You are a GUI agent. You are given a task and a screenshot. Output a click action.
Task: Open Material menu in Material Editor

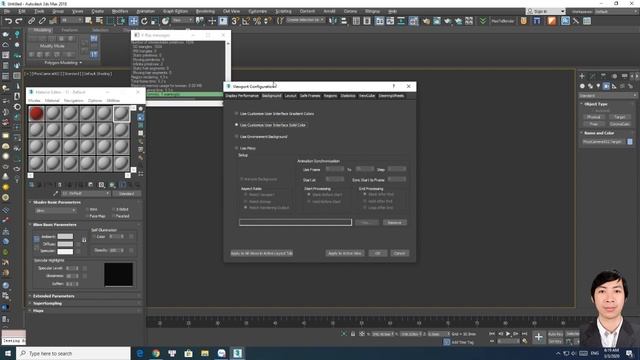tap(52, 100)
